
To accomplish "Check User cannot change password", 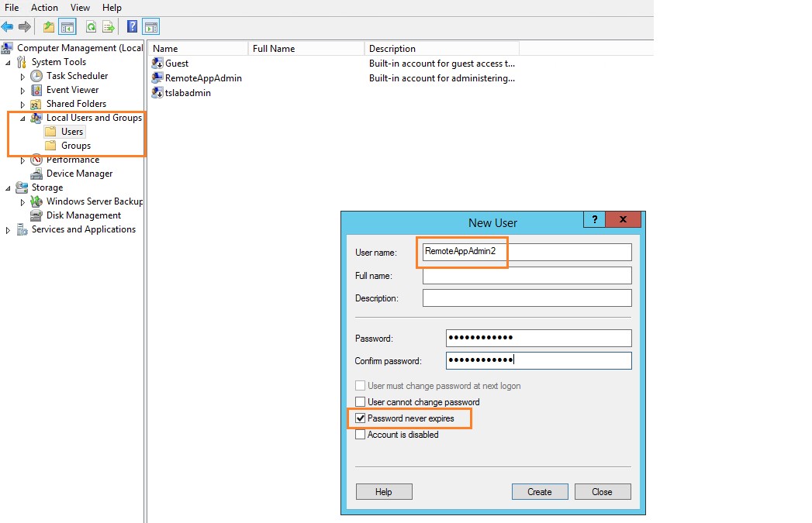I will click(360, 402).
